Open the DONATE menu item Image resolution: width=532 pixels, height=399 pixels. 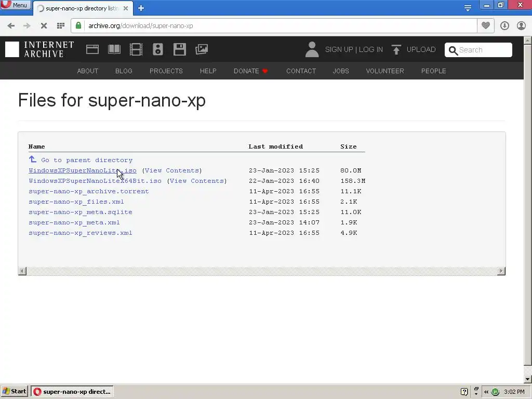tap(251, 71)
